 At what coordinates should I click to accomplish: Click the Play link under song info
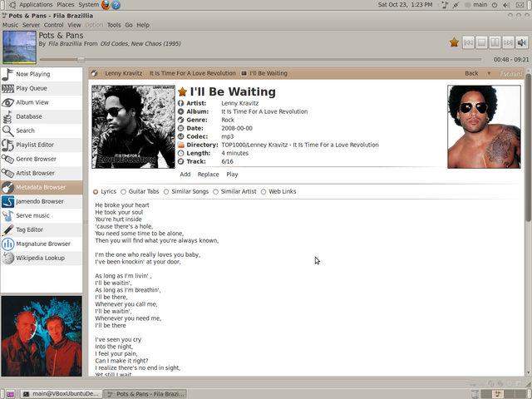pos(232,175)
